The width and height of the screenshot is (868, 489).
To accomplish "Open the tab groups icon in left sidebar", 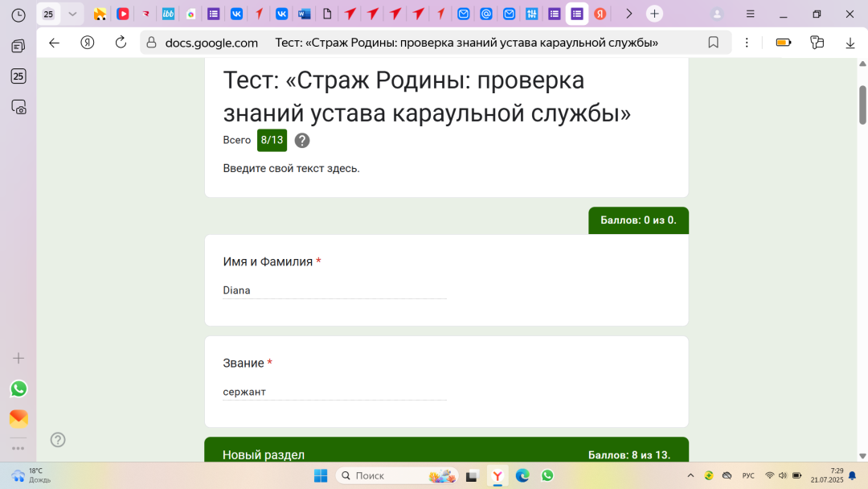I will [18, 45].
